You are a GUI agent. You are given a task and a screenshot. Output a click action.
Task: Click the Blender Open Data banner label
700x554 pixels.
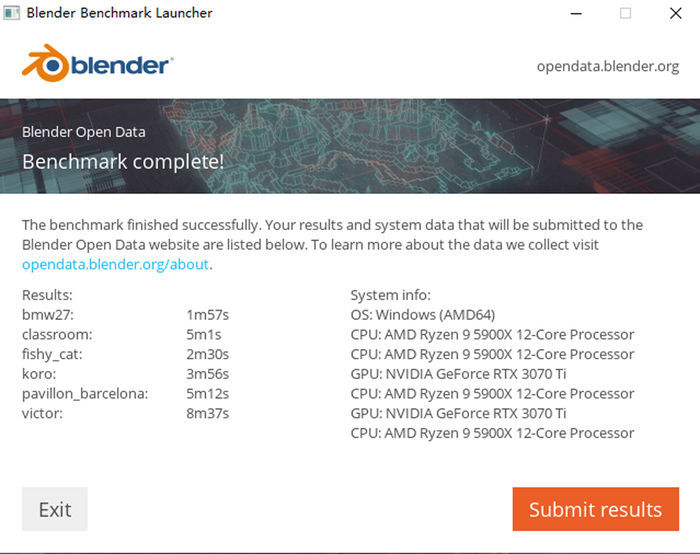pyautogui.click(x=84, y=131)
